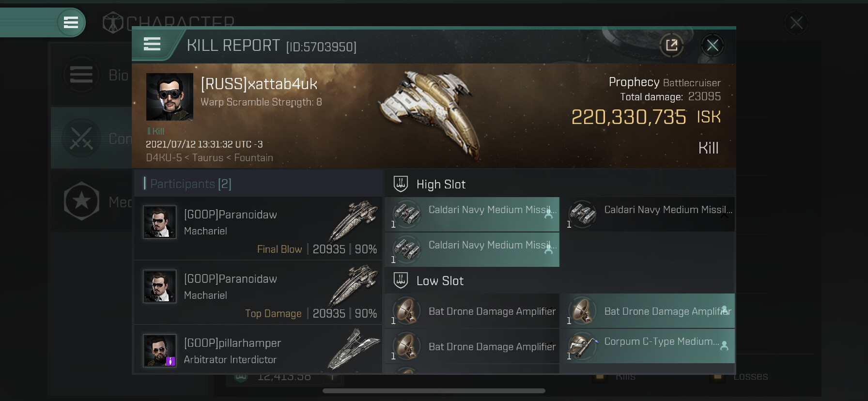Close the kill report window

[712, 46]
